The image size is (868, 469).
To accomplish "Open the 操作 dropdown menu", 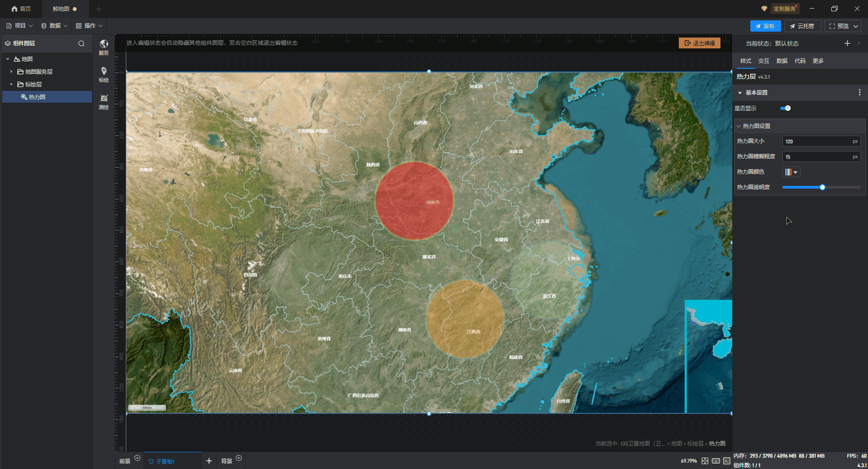I will pyautogui.click(x=89, y=26).
